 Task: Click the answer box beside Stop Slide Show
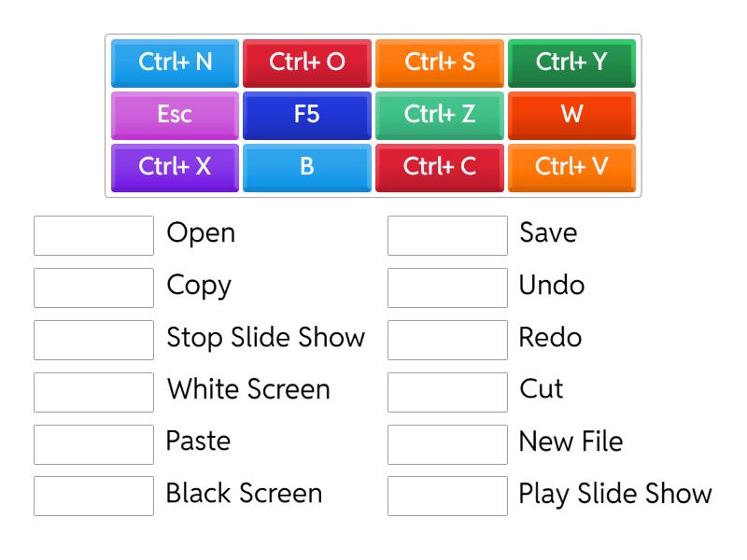92,338
